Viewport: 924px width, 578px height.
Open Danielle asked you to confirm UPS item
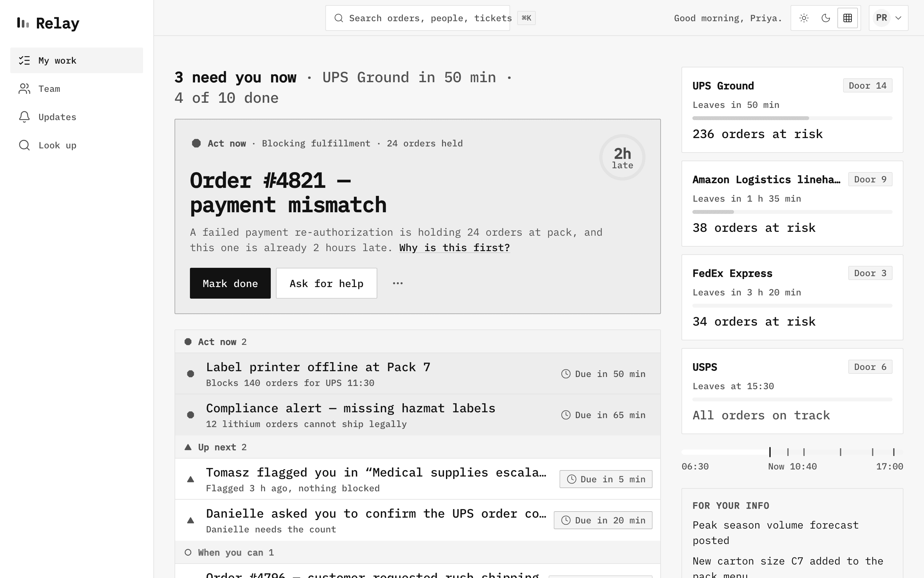pyautogui.click(x=417, y=520)
